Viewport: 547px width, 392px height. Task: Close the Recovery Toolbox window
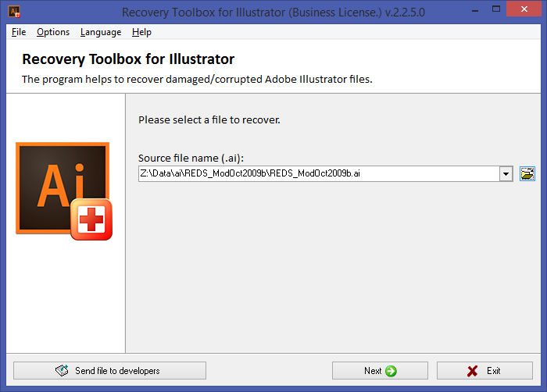click(x=524, y=9)
